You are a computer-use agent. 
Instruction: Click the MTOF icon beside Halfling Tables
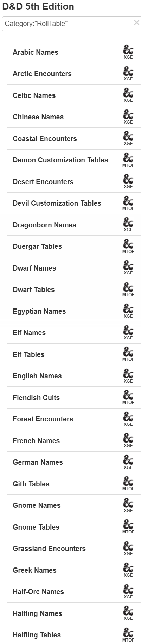128,635
